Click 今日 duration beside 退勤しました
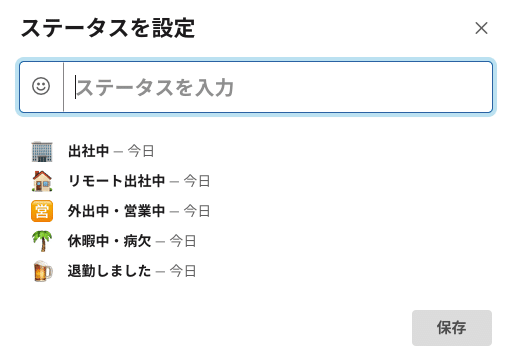Viewport: 513px width, 363px height. (183, 271)
